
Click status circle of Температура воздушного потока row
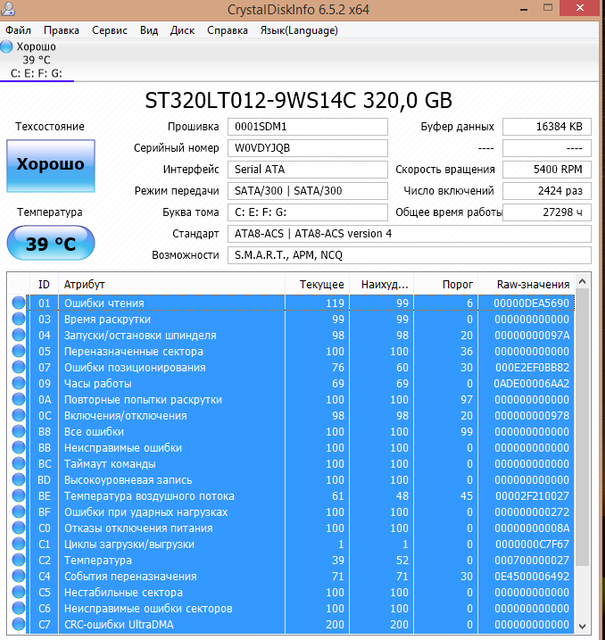coord(18,496)
